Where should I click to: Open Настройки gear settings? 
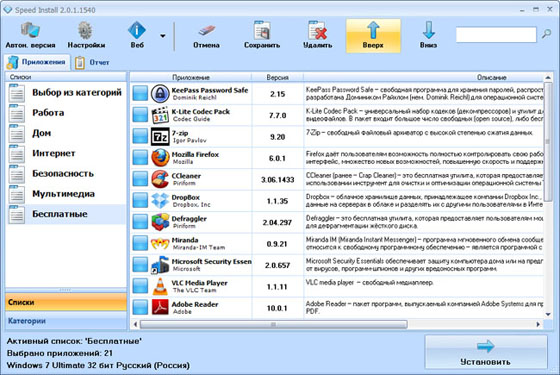[86, 35]
